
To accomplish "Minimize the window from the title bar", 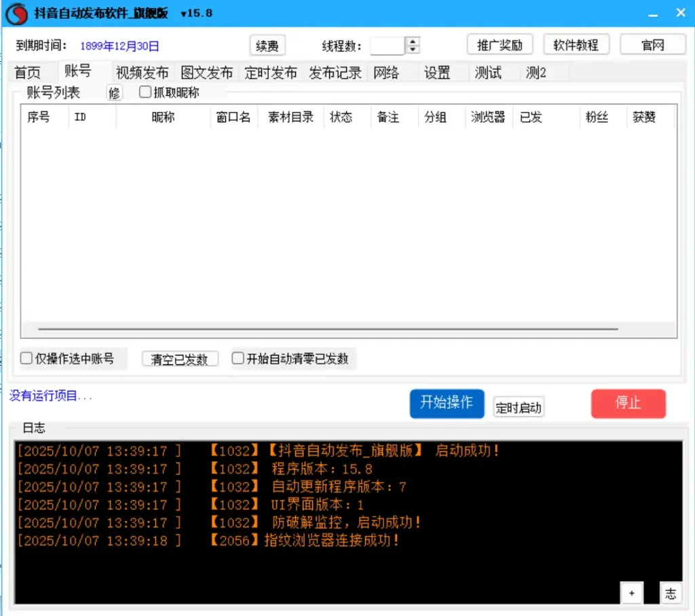I will pyautogui.click(x=652, y=14).
